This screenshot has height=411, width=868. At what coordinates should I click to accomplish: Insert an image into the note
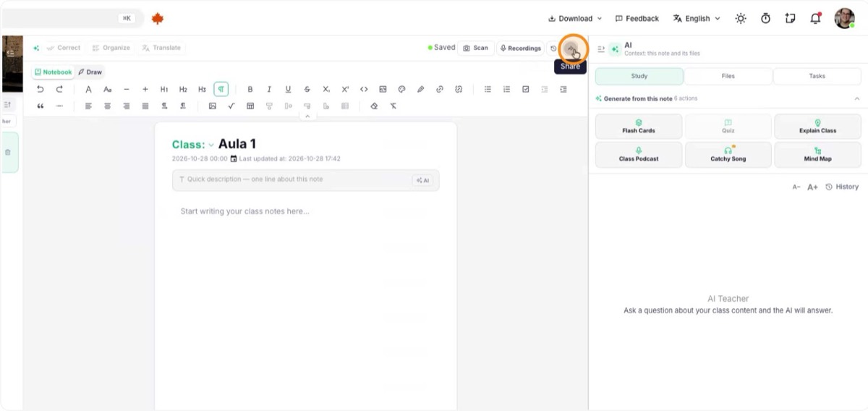(x=213, y=106)
